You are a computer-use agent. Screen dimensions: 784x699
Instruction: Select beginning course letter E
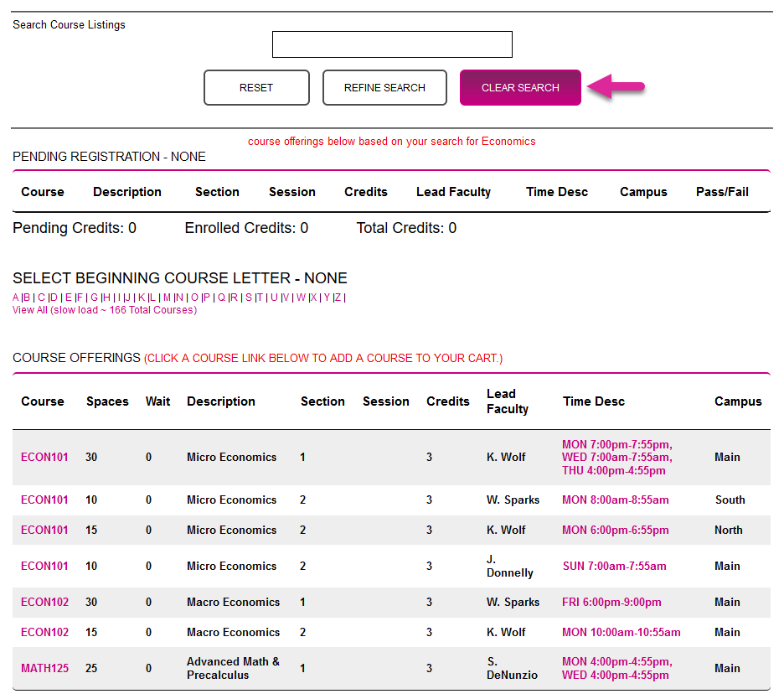[x=68, y=298]
